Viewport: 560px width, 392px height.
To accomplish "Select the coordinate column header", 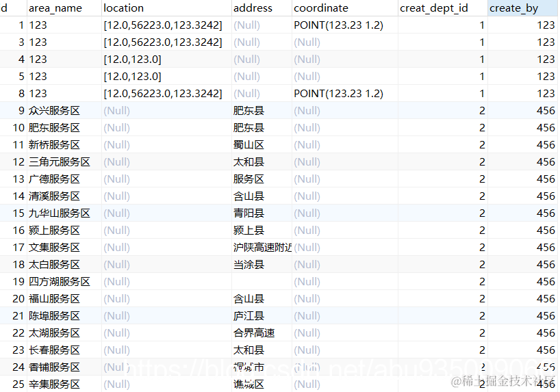I will coord(345,8).
